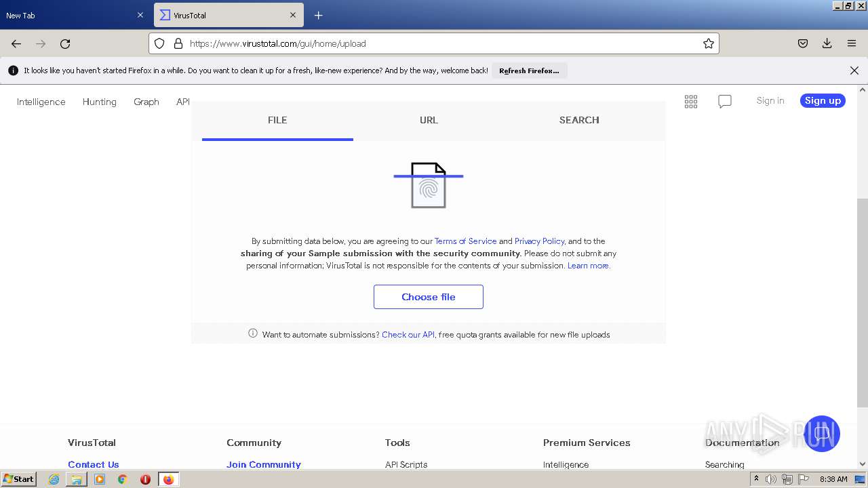868x488 pixels.
Task: Click the Refresh Firefox button
Action: (529, 70)
